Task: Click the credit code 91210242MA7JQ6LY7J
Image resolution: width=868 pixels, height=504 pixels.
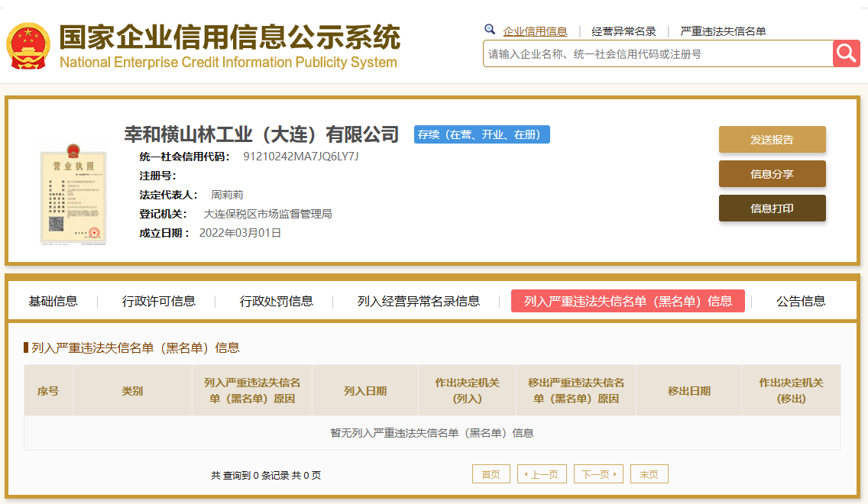Action: [x=301, y=157]
